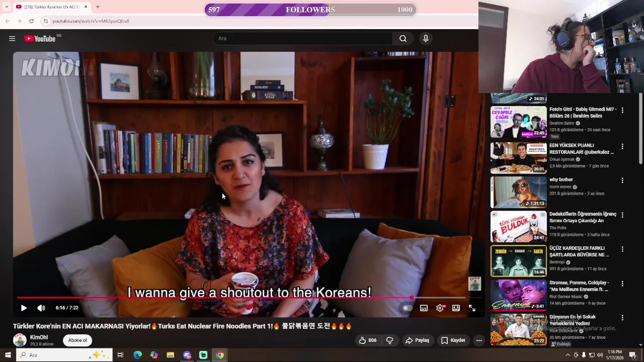This screenshot has height=362, width=644.
Task: Start voice search with the microphone
Action: [426, 39]
